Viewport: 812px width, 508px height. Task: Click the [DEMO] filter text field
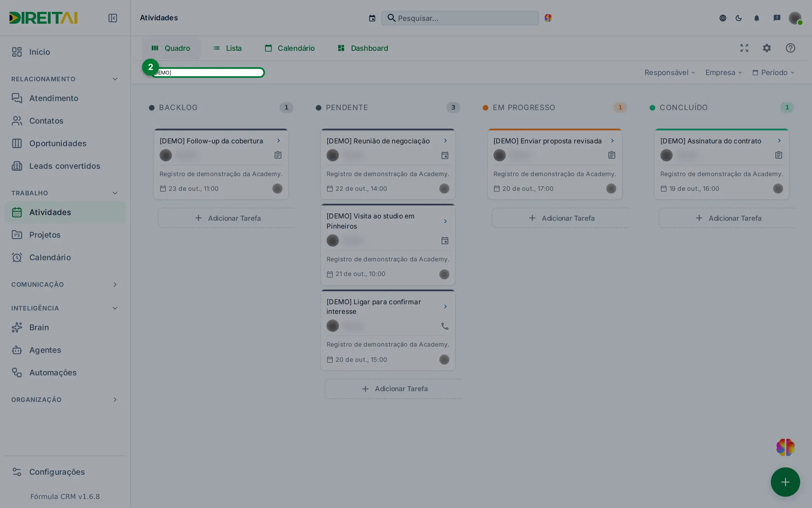(208, 72)
